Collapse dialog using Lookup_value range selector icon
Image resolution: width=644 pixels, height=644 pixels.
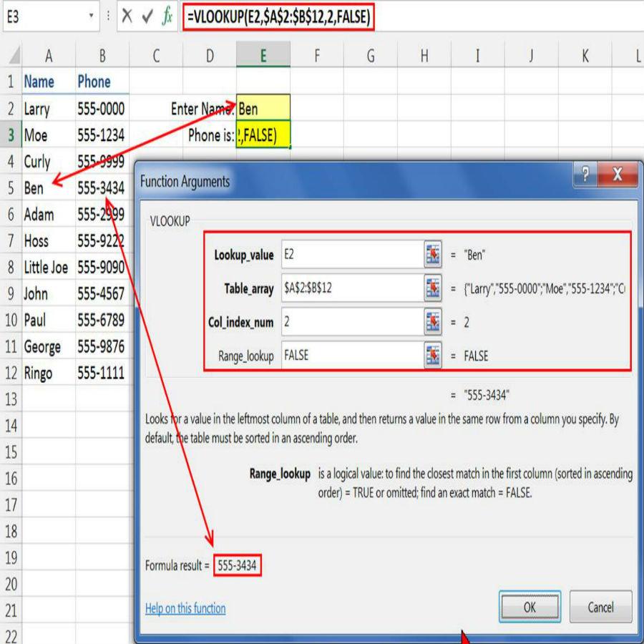pos(433,255)
